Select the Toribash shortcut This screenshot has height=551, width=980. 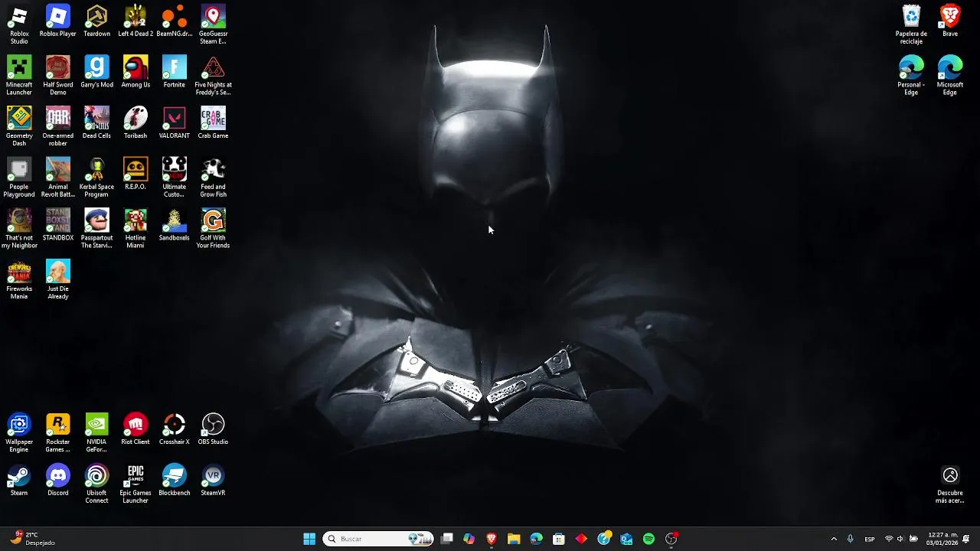136,123
